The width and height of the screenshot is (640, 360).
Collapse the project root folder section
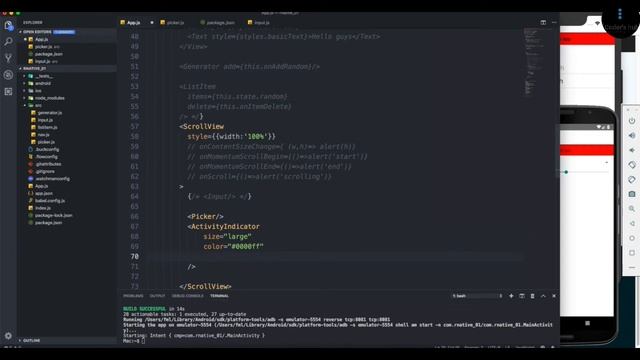(35, 69)
